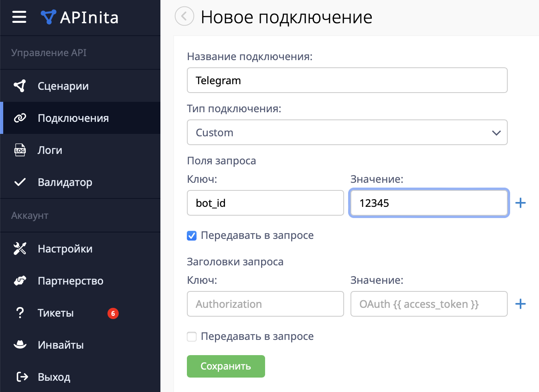This screenshot has width=539, height=392.
Task: Click the chain-link Подключения icon
Action: coord(19,117)
